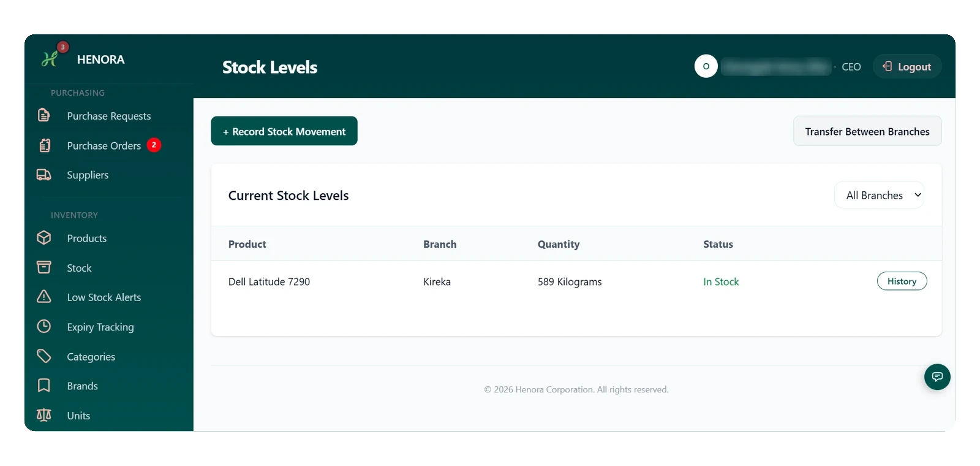Click the red badge on Purchase Orders
The image size is (980, 466).
154,145
